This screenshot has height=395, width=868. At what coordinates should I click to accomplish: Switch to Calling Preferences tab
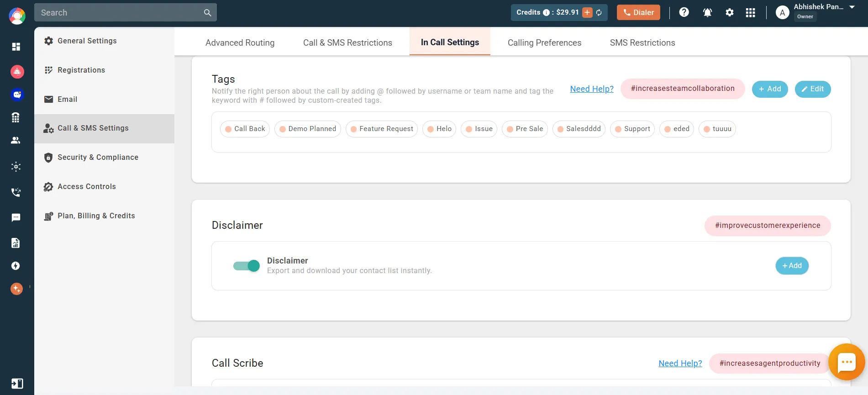544,42
